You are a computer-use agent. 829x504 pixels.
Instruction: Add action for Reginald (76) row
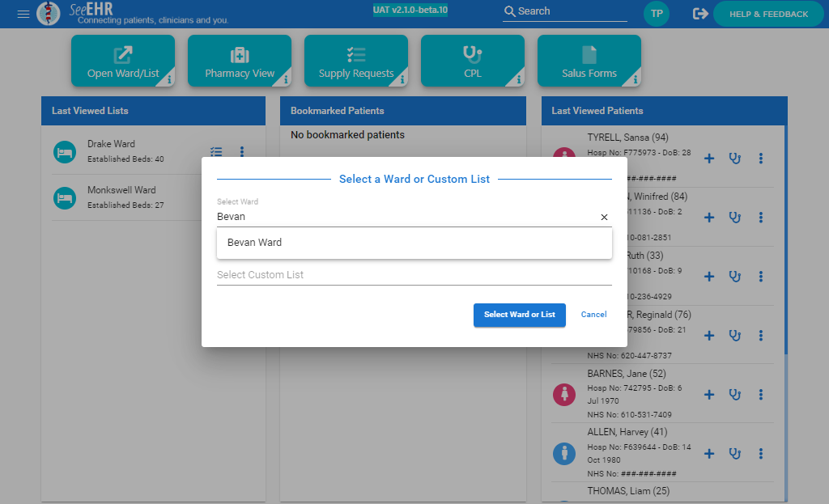point(709,336)
